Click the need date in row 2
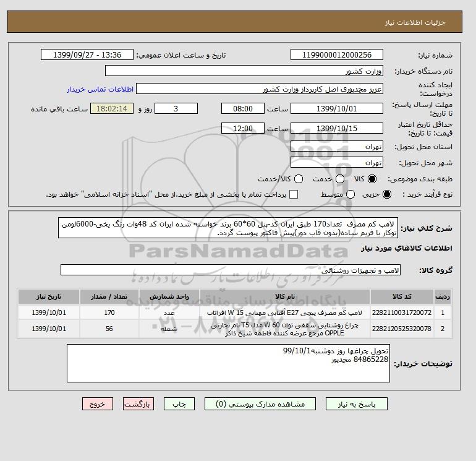476x461 pixels. click(49, 329)
